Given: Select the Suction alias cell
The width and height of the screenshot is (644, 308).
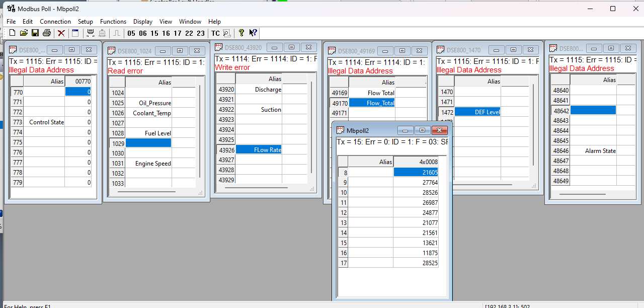Looking at the screenshot, I should 259,110.
